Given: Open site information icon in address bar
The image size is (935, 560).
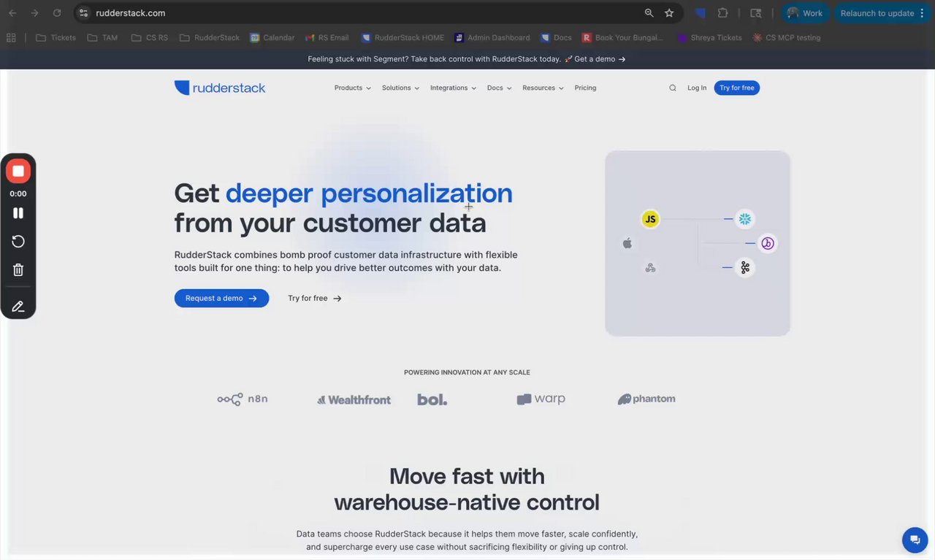Looking at the screenshot, I should [x=83, y=13].
